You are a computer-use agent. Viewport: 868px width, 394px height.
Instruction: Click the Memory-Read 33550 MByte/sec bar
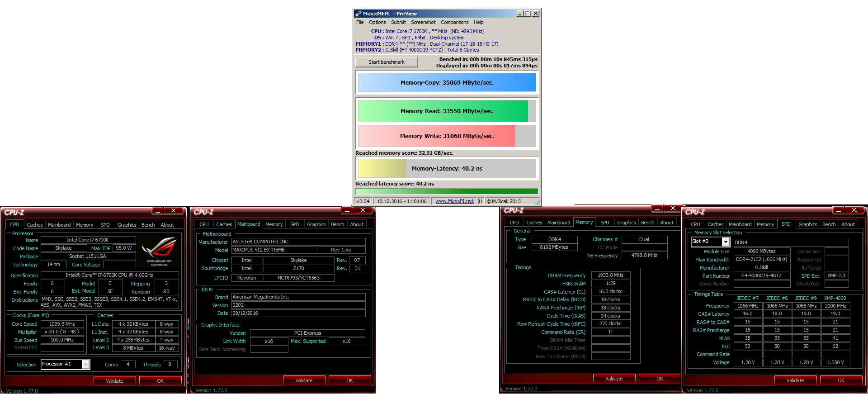pos(447,111)
